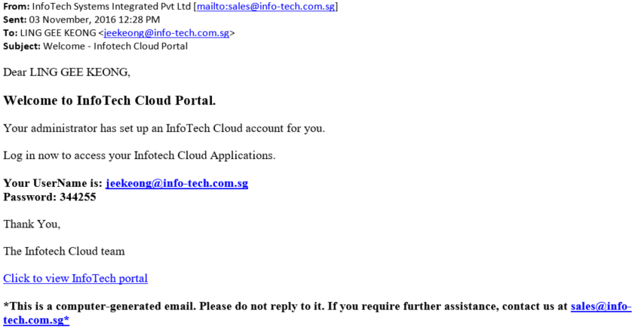Click The Infotech Cloud team signature
The width and height of the screenshot is (644, 327).
click(x=64, y=251)
